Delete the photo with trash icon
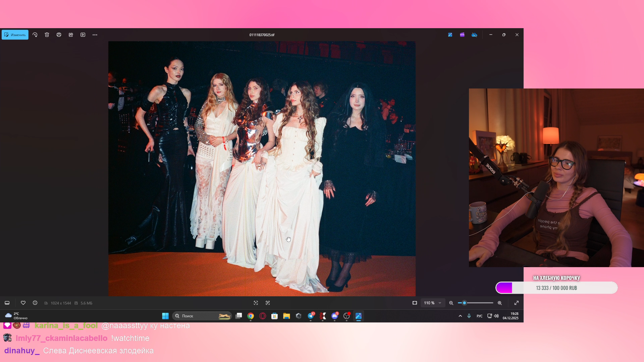 click(47, 35)
